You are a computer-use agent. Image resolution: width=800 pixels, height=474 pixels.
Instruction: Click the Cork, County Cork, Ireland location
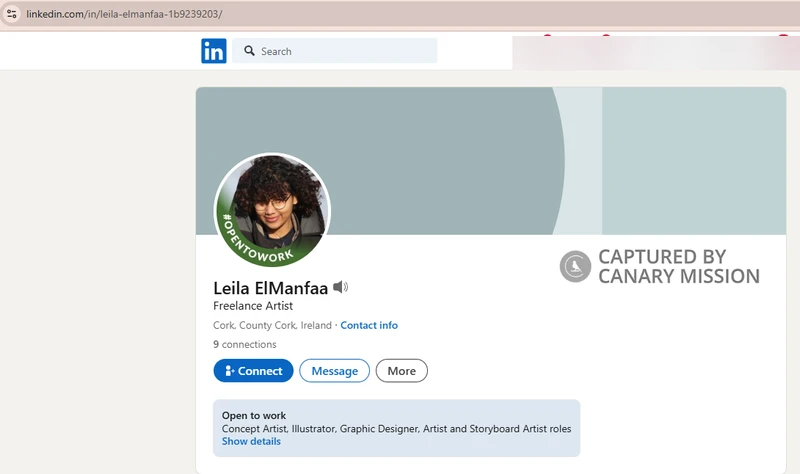click(272, 325)
